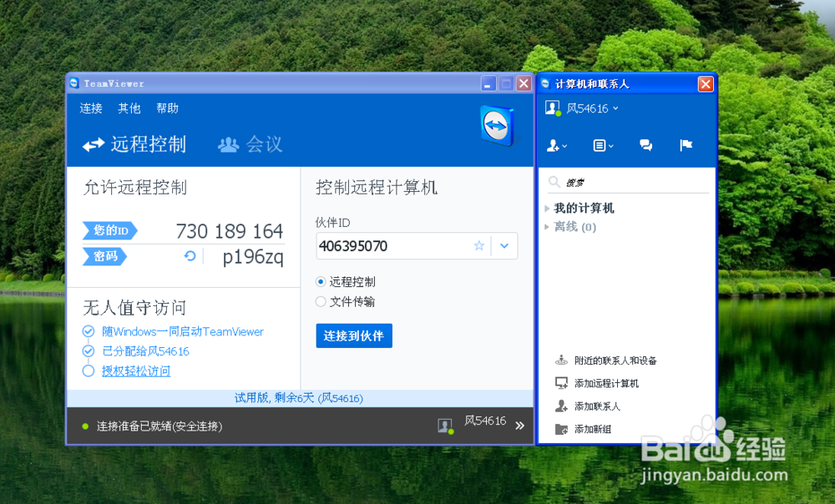Open the 连接 menu
835x504 pixels.
91,108
